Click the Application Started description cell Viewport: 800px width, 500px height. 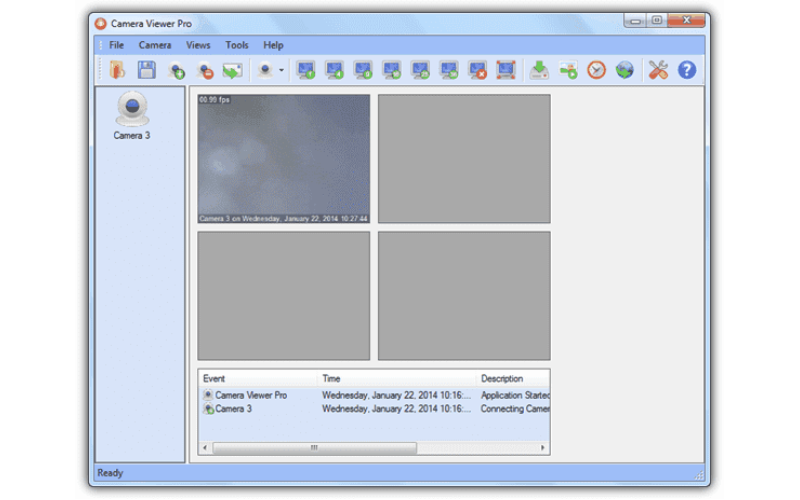point(515,395)
